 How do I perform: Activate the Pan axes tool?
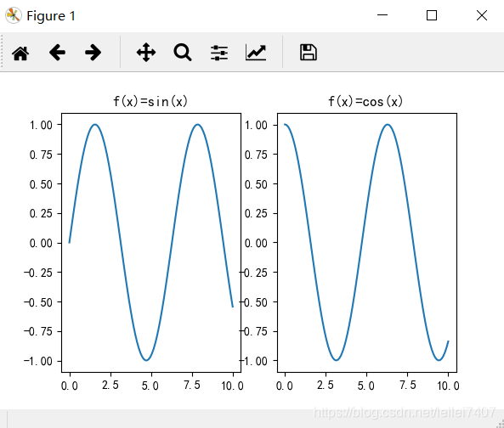[146, 53]
